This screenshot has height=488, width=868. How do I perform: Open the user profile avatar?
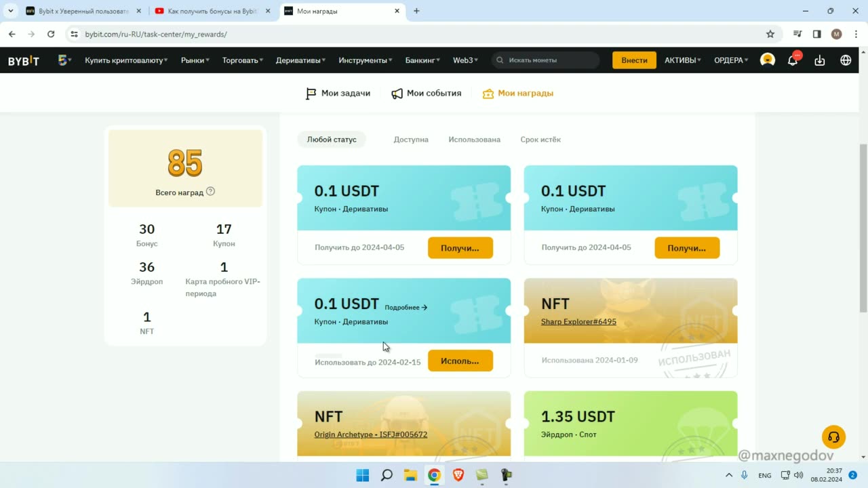tap(768, 60)
